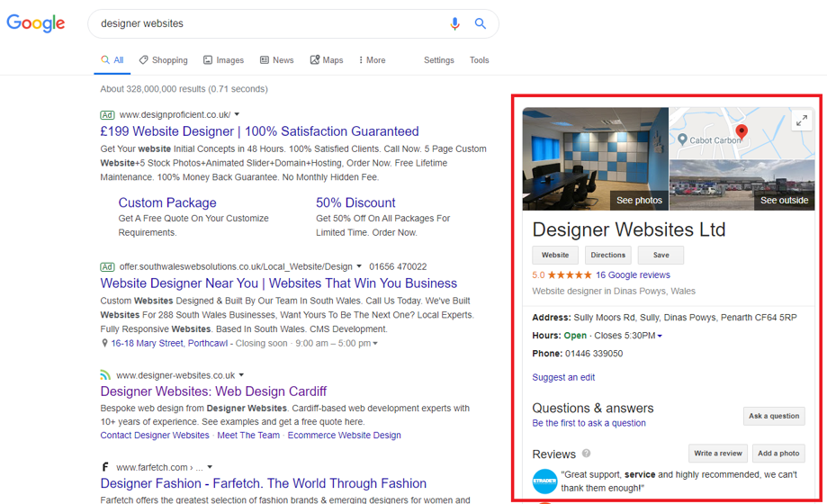Click the Ask a question button
The width and height of the screenshot is (827, 504).
(774, 416)
